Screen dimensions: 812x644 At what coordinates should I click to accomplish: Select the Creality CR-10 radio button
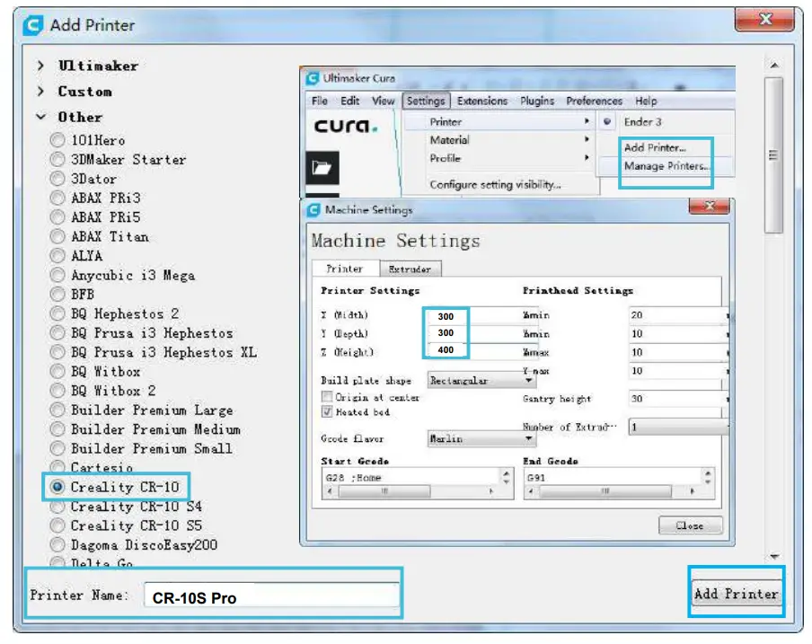(x=57, y=487)
